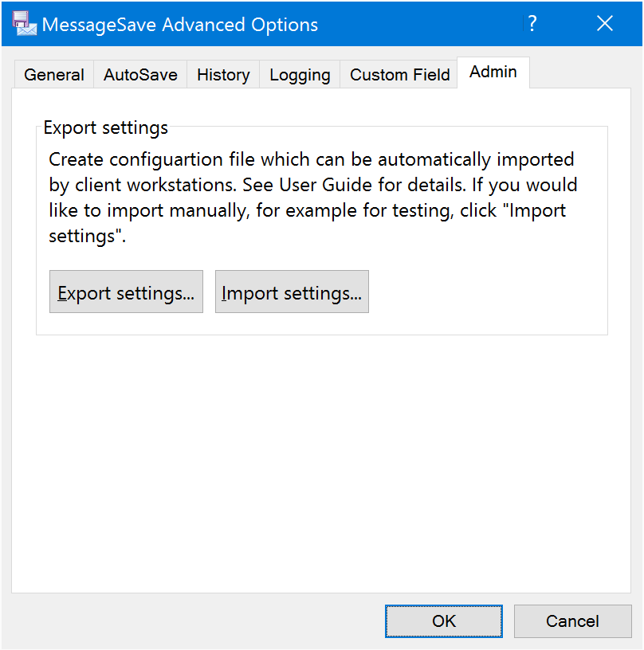Open the AutoSave tab
The height and width of the screenshot is (650, 644).
140,75
